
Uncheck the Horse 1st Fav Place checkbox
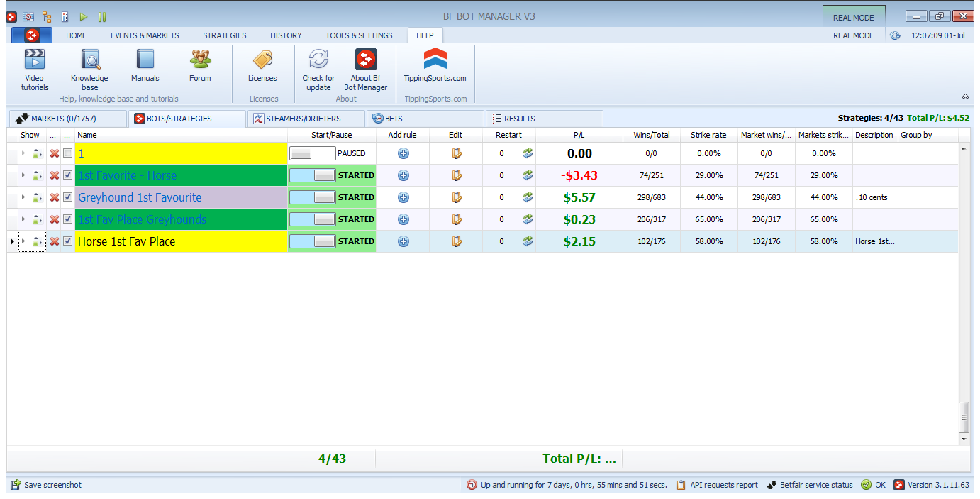pos(67,241)
